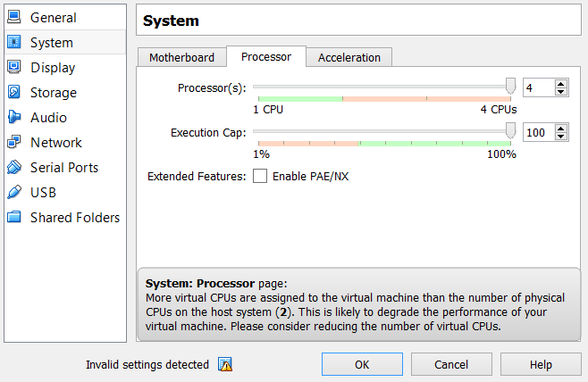Switch to the Motherboard tab

tap(181, 57)
